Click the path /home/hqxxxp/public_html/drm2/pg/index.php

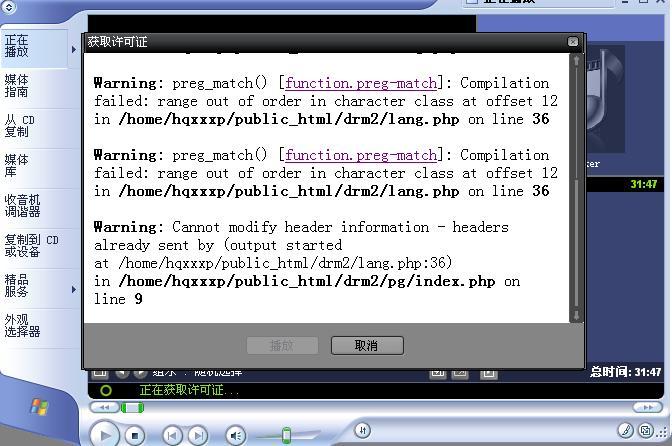pos(307,281)
